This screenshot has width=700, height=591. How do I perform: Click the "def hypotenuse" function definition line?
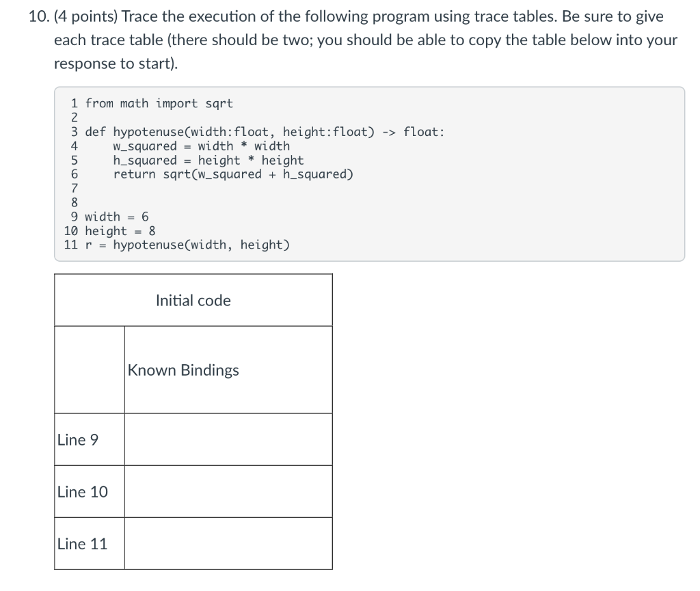(265, 132)
